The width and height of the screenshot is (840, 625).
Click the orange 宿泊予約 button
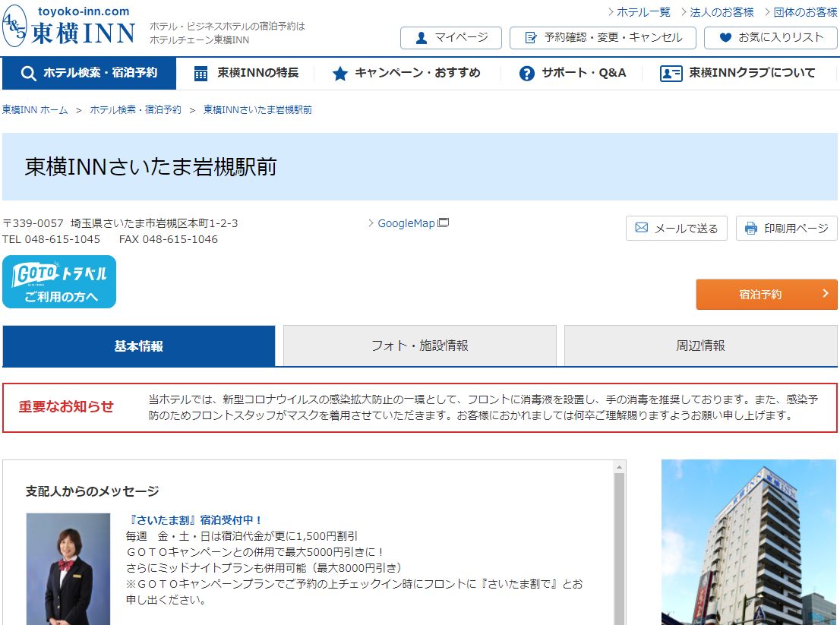pyautogui.click(x=766, y=294)
